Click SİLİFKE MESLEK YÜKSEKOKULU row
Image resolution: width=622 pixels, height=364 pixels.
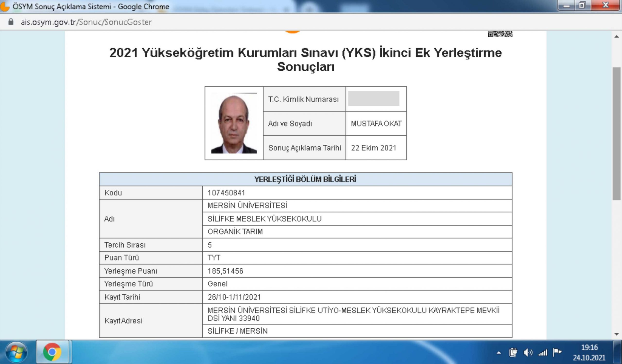pyautogui.click(x=357, y=219)
